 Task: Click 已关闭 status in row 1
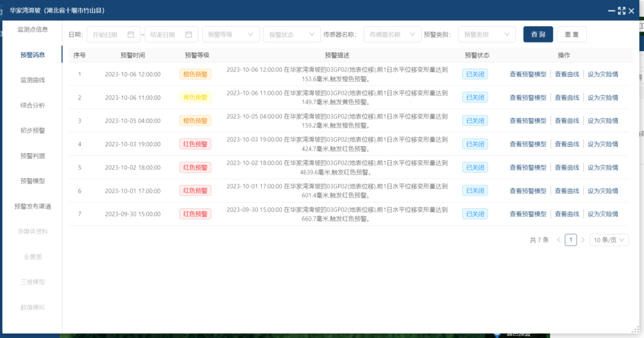pos(475,75)
